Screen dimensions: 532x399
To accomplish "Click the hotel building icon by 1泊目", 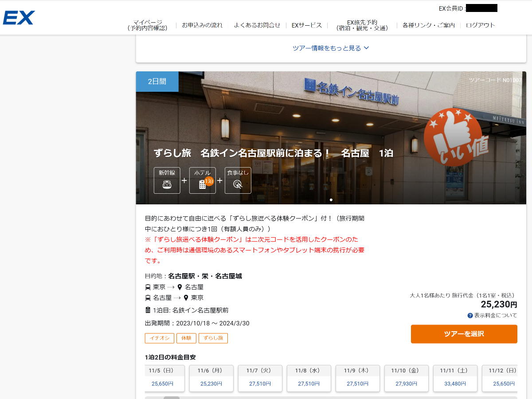I will [x=148, y=310].
